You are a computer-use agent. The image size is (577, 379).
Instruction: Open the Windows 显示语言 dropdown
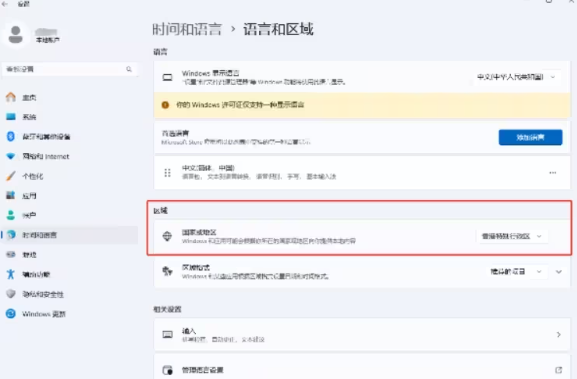[x=516, y=77]
